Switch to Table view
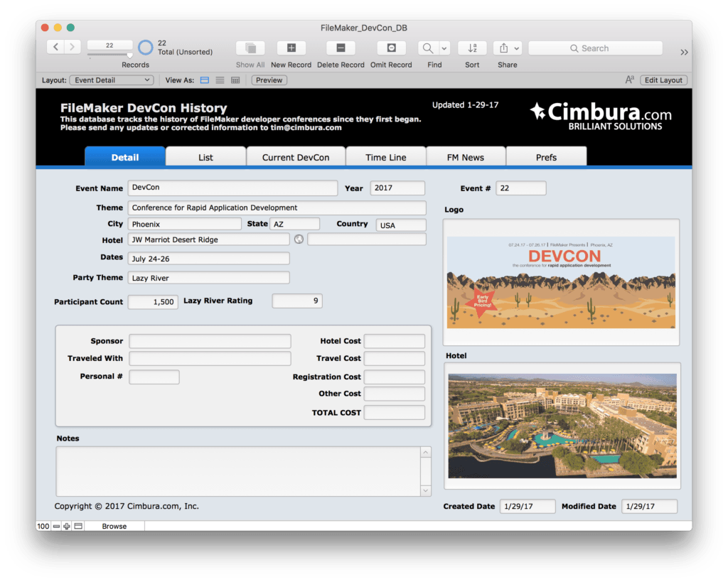Viewport: 728px width, 582px height. (235, 80)
